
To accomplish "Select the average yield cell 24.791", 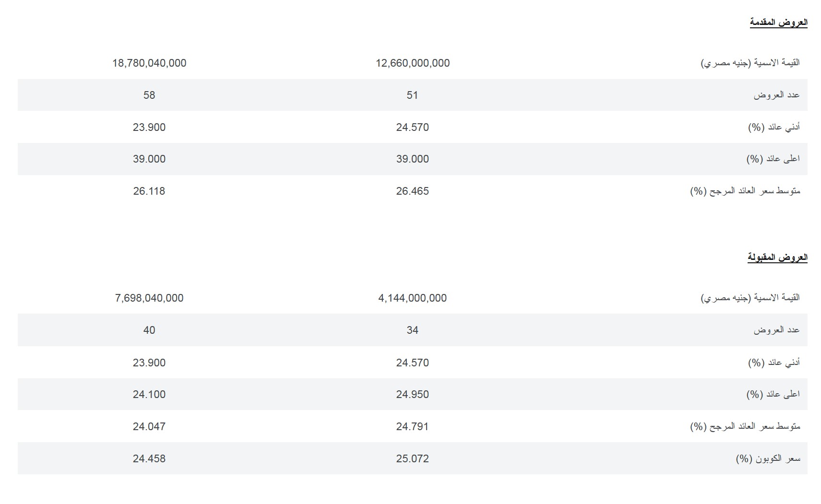I will (x=413, y=427).
